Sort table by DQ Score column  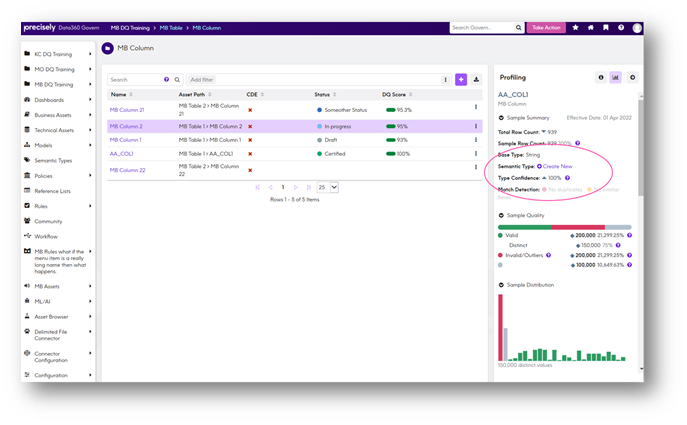tap(397, 95)
